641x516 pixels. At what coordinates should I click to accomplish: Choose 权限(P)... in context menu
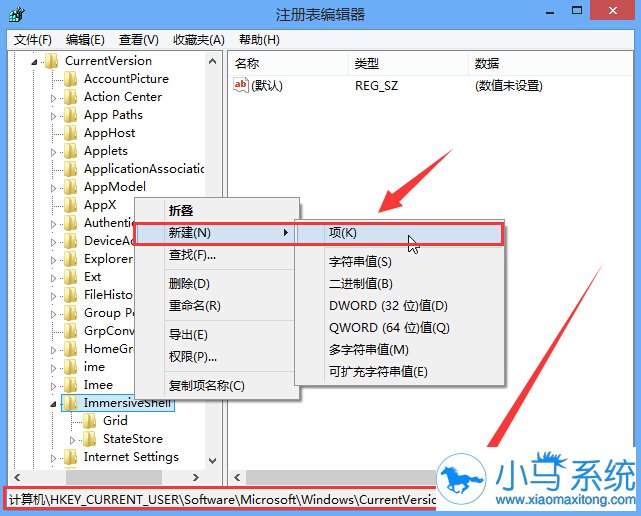click(217, 357)
